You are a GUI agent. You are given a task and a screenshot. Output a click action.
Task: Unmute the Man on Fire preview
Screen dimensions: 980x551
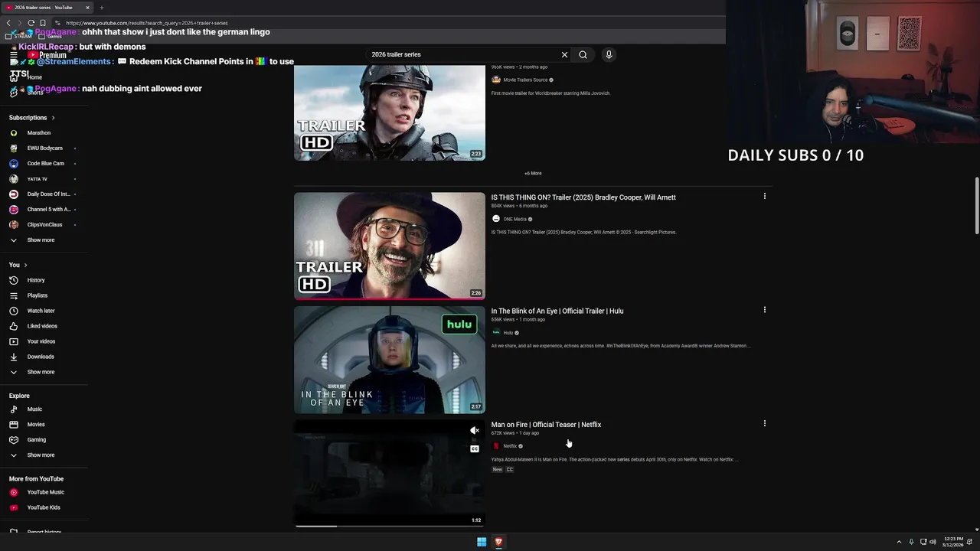pos(475,431)
